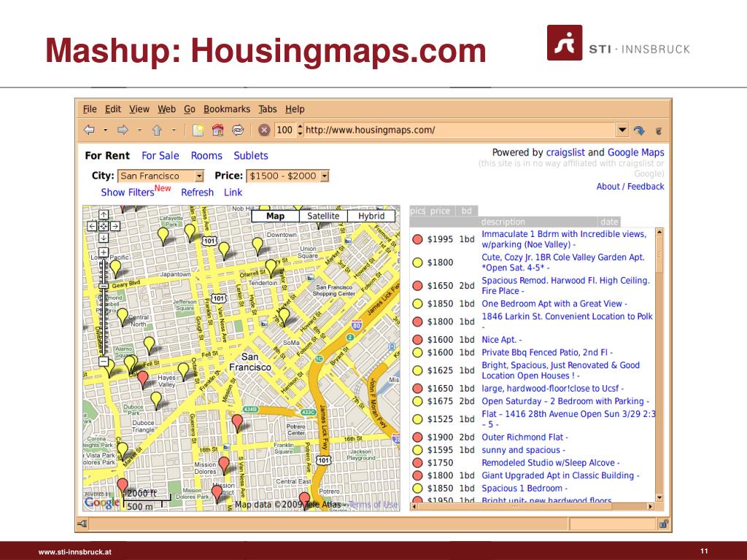747x560 pixels.
Task: Switch to the Sublets listings
Action: [x=251, y=156]
